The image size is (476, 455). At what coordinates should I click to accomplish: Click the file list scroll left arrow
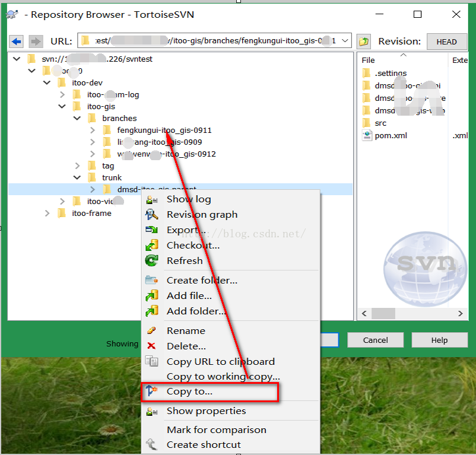[364, 313]
